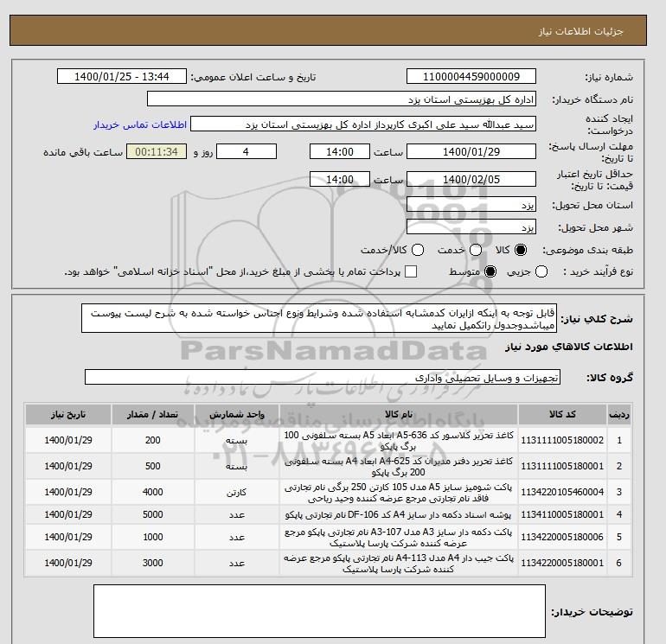
Task: Click quantity 500 in row 2
Action: pyautogui.click(x=153, y=466)
